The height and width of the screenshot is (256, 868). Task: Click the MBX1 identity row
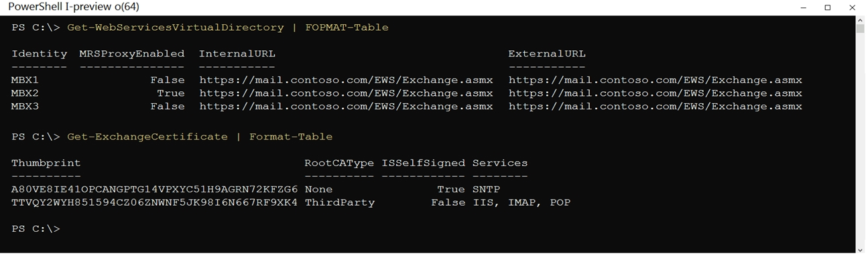407,80
